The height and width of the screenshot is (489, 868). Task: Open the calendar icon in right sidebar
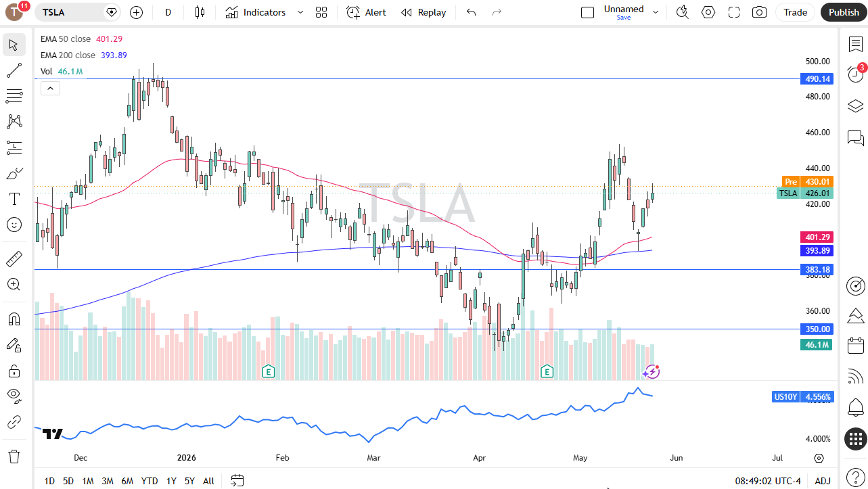856,345
